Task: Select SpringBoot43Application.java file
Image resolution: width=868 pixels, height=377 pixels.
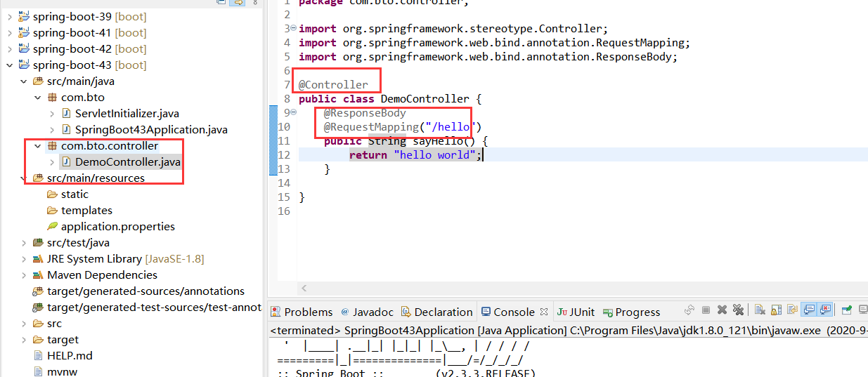Action: tap(151, 129)
